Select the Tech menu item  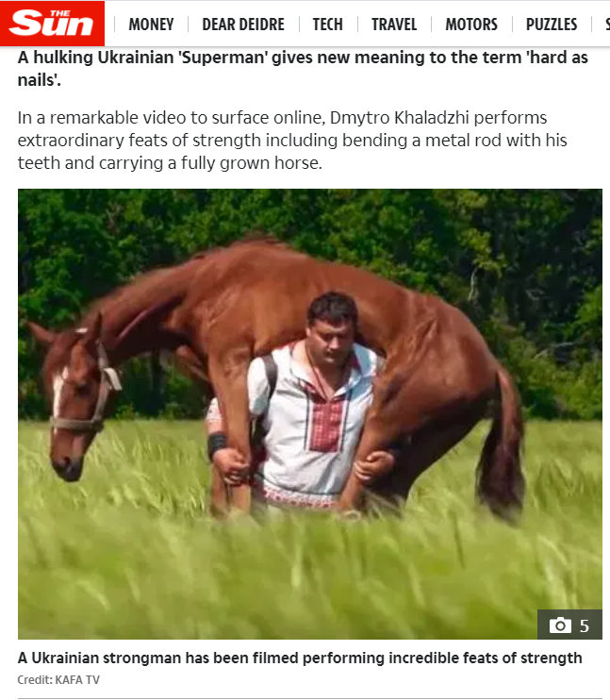pos(327,25)
